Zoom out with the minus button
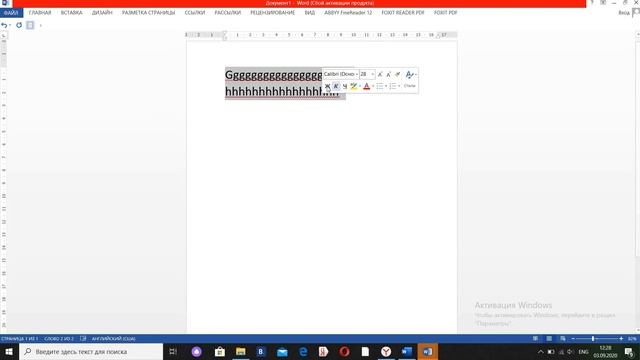 (x=573, y=339)
